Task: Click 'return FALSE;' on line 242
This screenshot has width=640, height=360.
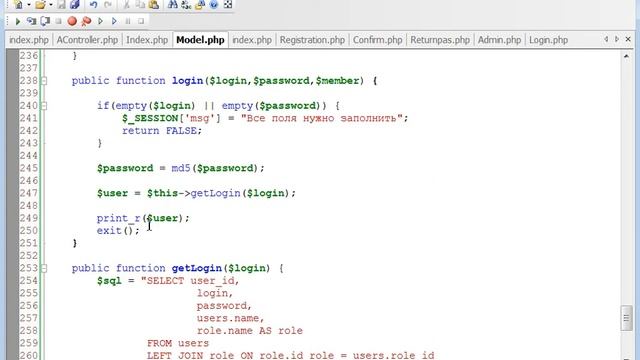Action: pos(162,131)
